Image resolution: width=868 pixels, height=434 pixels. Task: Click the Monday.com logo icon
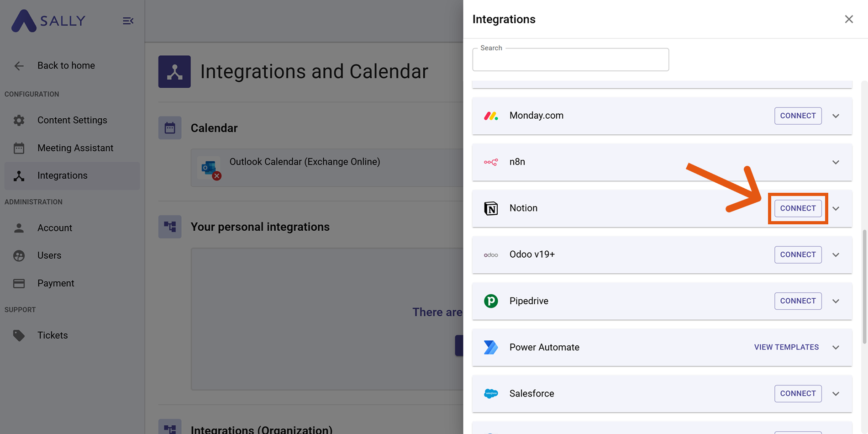tap(491, 116)
